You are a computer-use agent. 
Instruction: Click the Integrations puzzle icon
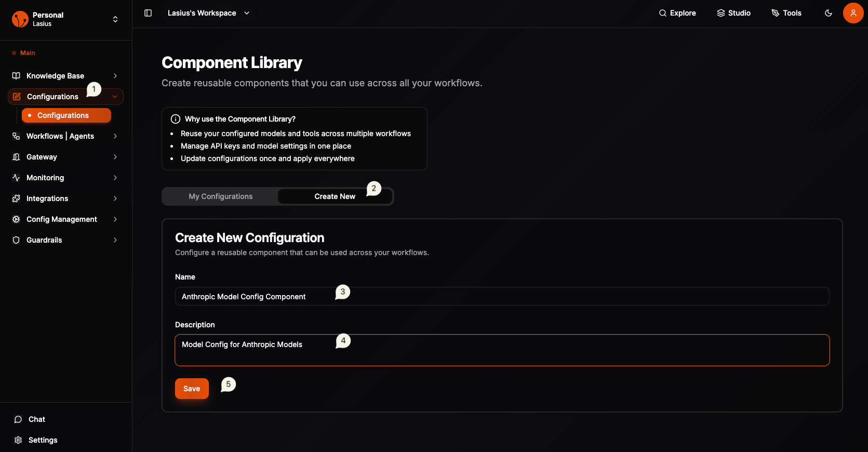coord(16,198)
